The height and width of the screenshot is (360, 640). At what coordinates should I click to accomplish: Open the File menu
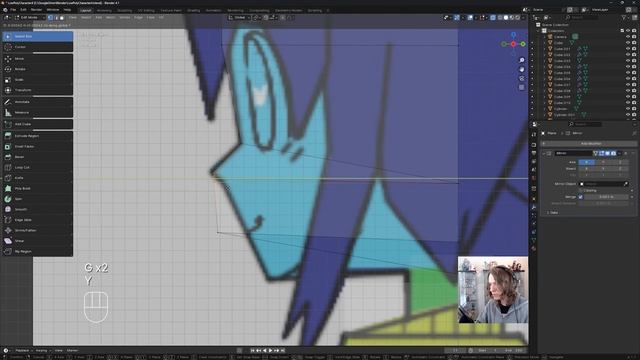13,10
